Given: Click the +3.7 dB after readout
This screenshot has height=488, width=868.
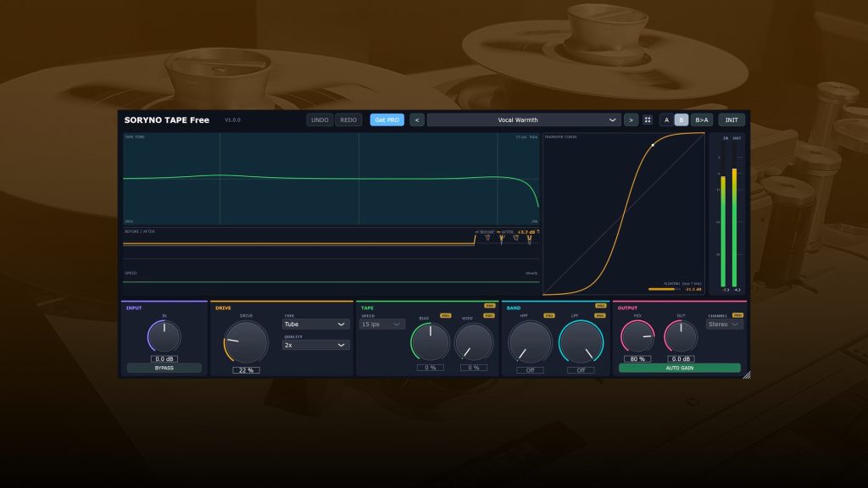Looking at the screenshot, I should click(526, 232).
